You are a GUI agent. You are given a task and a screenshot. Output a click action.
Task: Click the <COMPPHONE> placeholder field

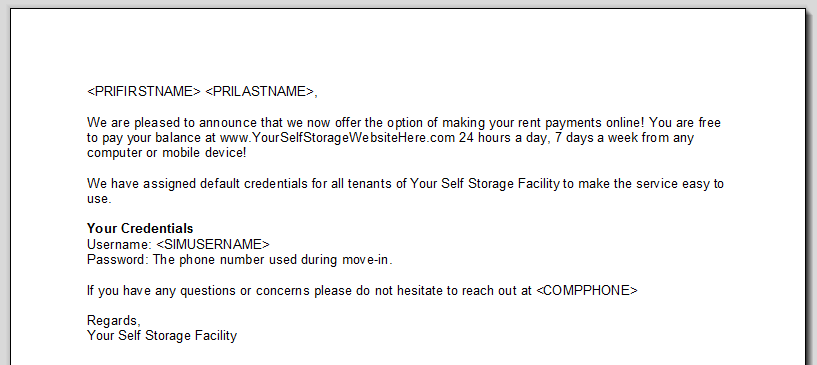point(587,291)
